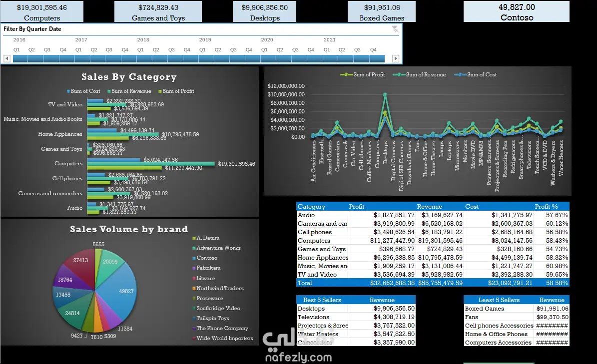This screenshot has width=597, height=364.
Task: Click the timeline right scroll arrow
Action: [396, 58]
